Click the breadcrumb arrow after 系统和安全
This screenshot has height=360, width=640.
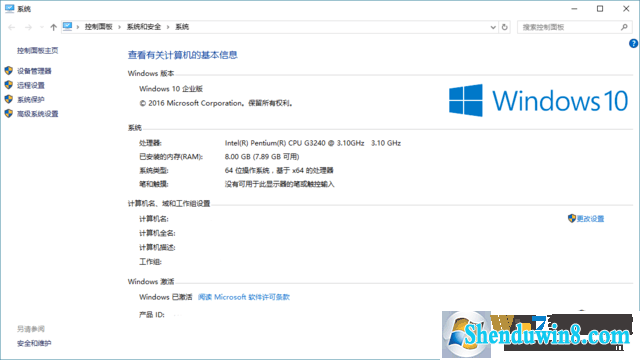tap(168, 27)
